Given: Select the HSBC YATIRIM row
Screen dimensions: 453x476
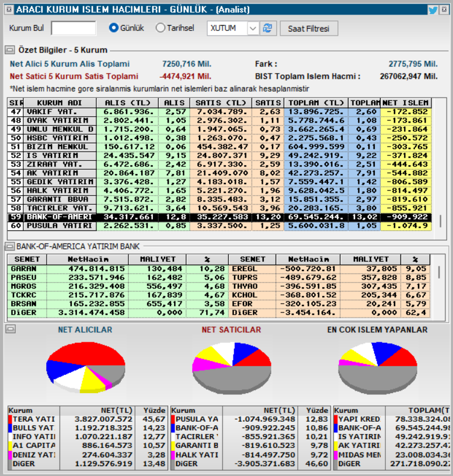Looking at the screenshot, I should [x=219, y=138].
